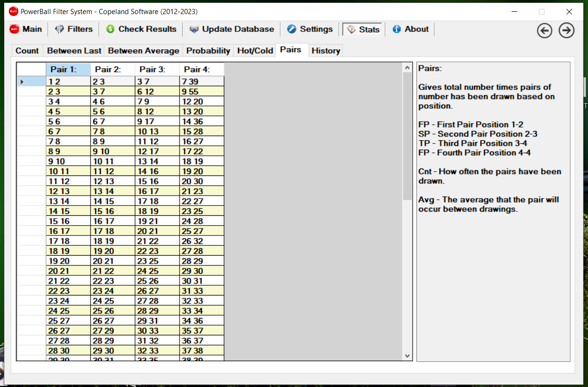The height and width of the screenshot is (387, 588).
Task: Select cell '6 12' in Pair 3 column
Action: click(x=157, y=91)
